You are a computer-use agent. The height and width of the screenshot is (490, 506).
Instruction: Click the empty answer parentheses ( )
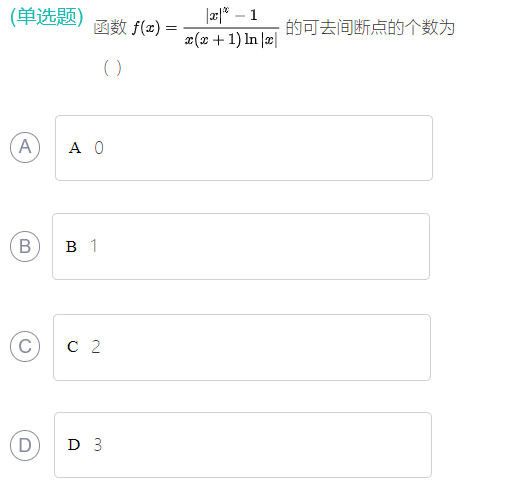click(112, 68)
